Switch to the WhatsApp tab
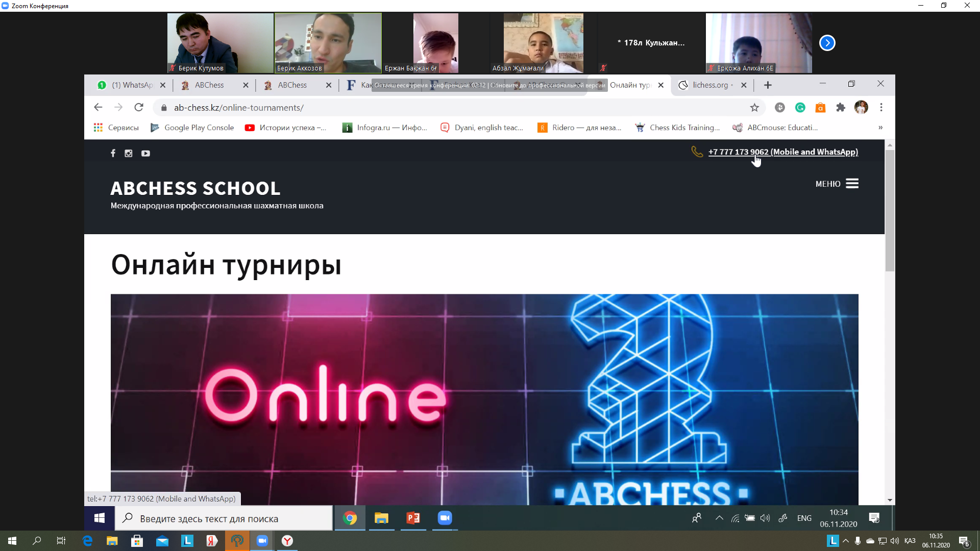This screenshot has height=551, width=980. click(132, 85)
